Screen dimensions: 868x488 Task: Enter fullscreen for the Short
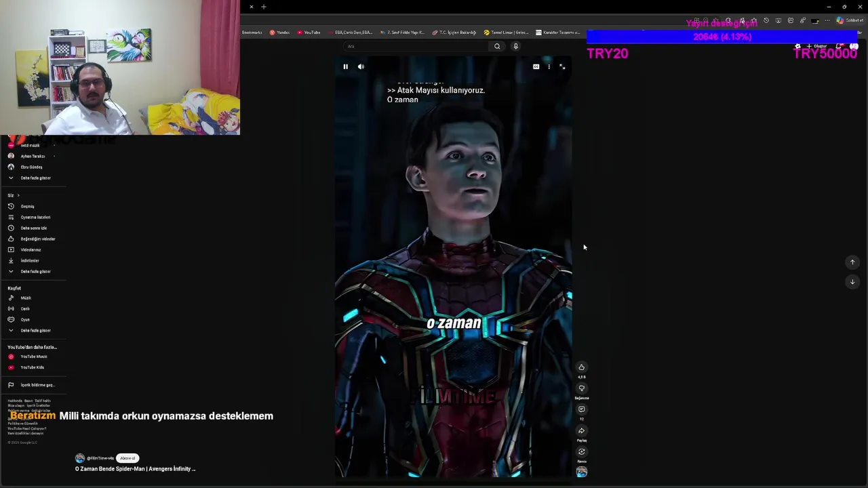coord(562,66)
